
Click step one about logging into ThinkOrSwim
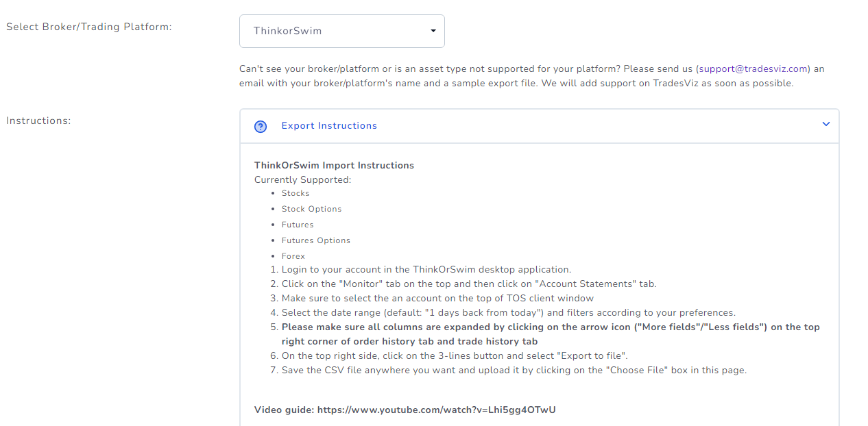[x=426, y=269]
